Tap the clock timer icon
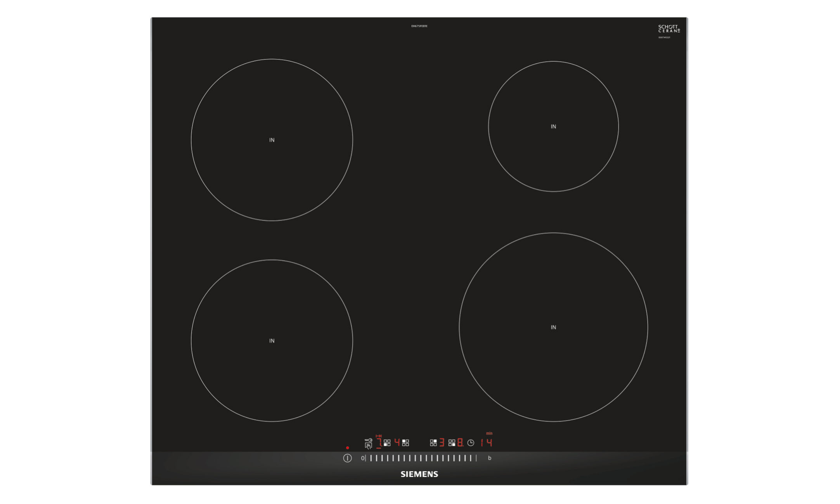This screenshot has height=504, width=840. coord(471,443)
